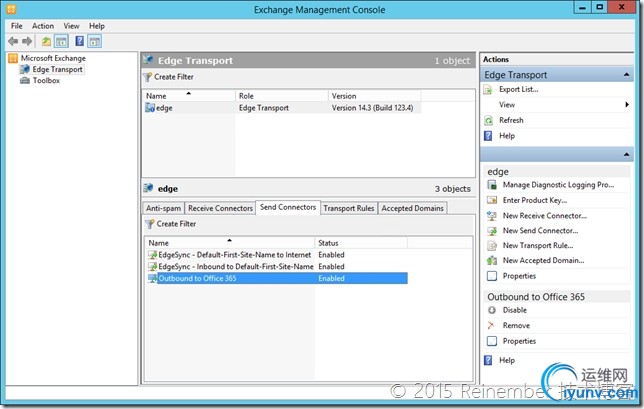This screenshot has height=409, width=644.
Task: Sort connectors by Status column header
Action: [361, 243]
